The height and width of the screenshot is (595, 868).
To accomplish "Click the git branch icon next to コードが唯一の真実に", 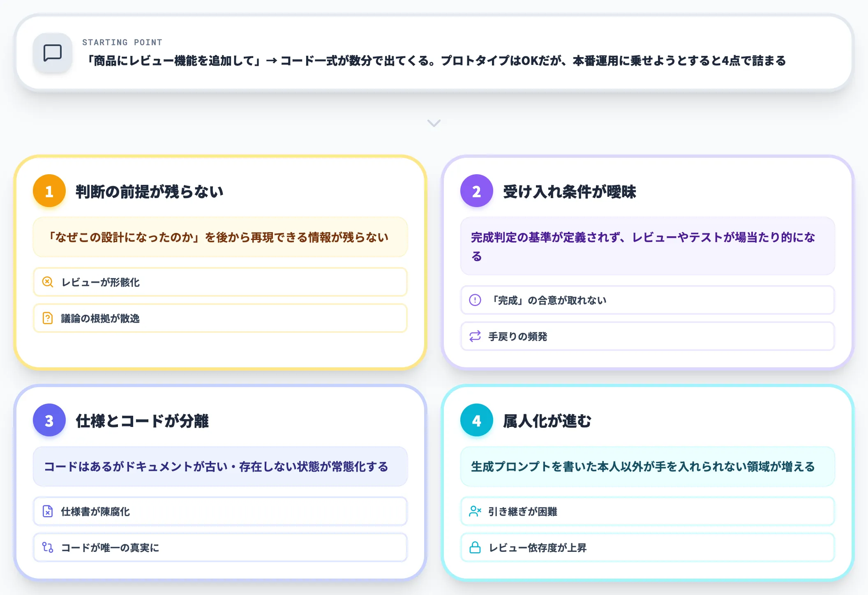I will [x=48, y=547].
